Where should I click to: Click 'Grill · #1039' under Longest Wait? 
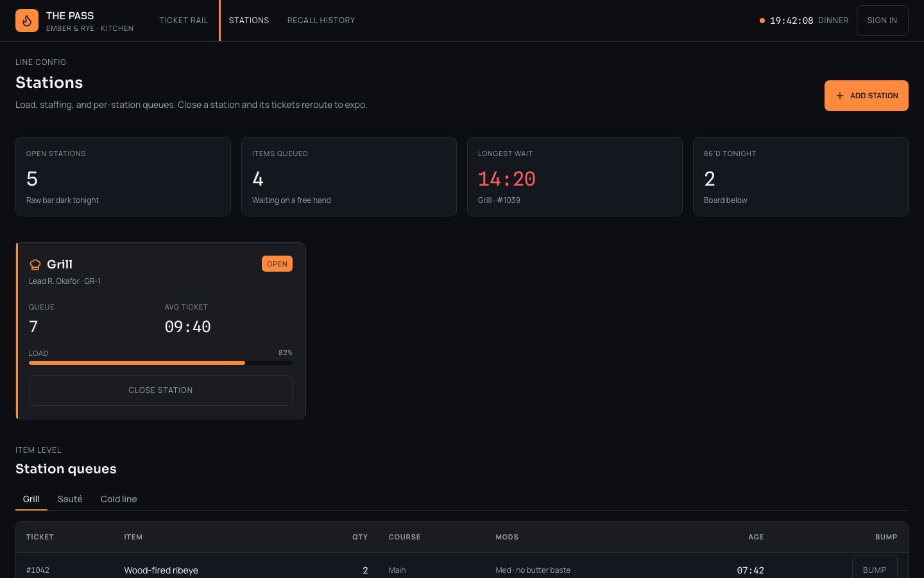click(499, 200)
